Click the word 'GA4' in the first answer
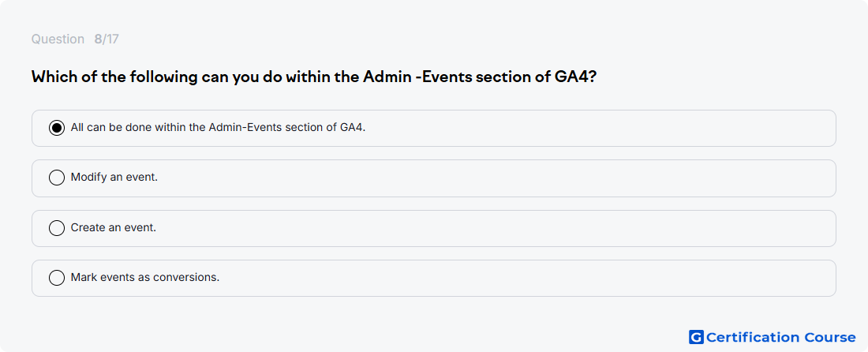This screenshot has height=352, width=868. (x=353, y=127)
